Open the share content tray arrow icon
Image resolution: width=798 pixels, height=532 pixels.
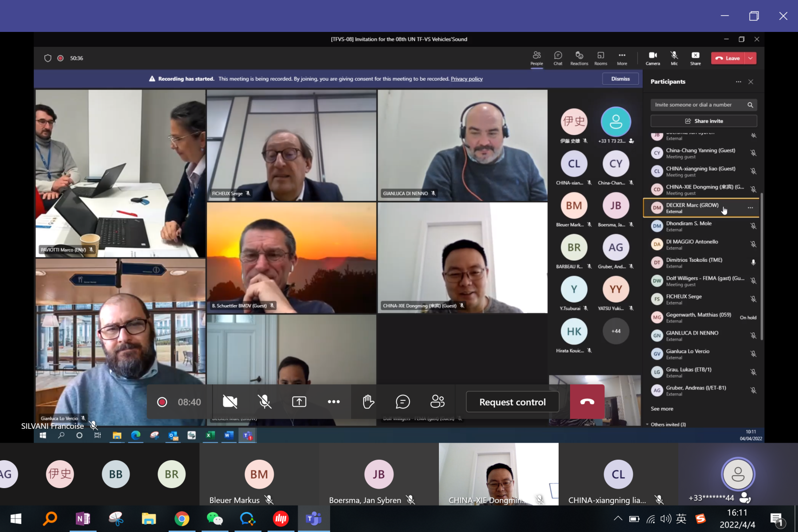(299, 402)
